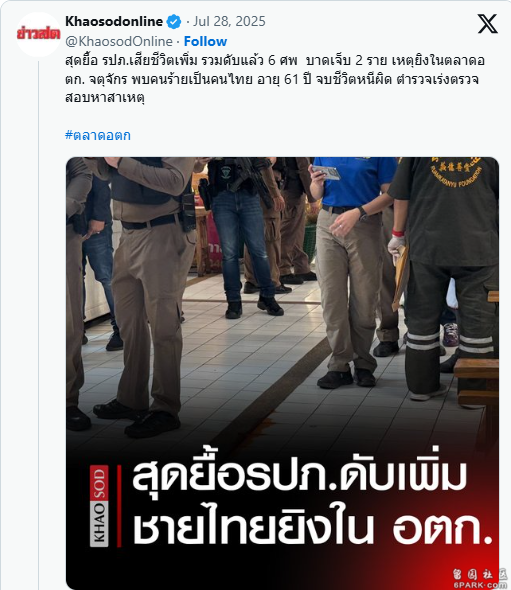Click the yellow foundation emblem on green shirt
The width and height of the screenshot is (511, 590).
(x=456, y=173)
